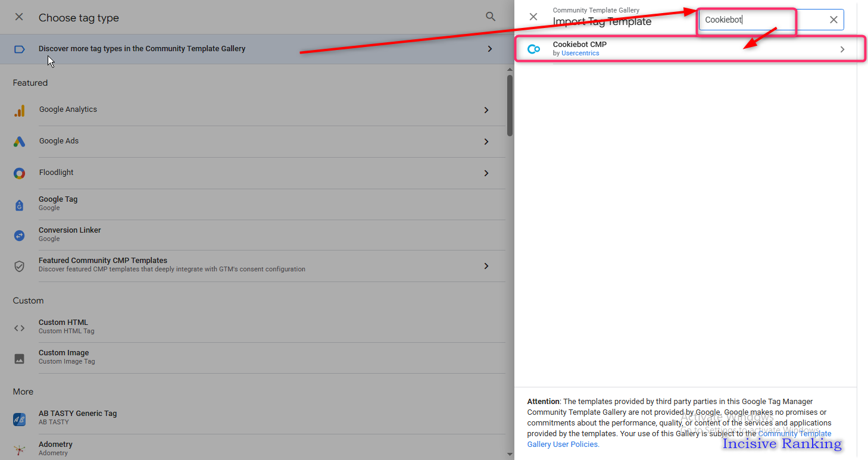Click the search magnifier in Choose tag type

click(x=491, y=17)
